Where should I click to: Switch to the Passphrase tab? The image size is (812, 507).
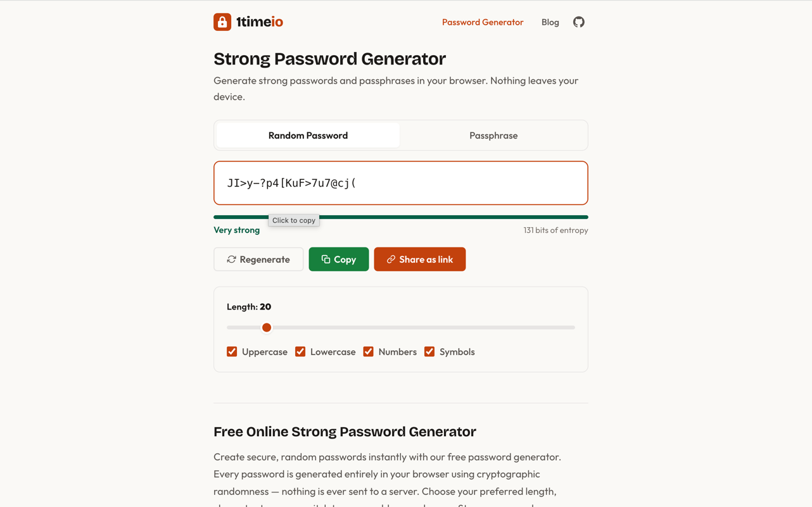pos(493,135)
